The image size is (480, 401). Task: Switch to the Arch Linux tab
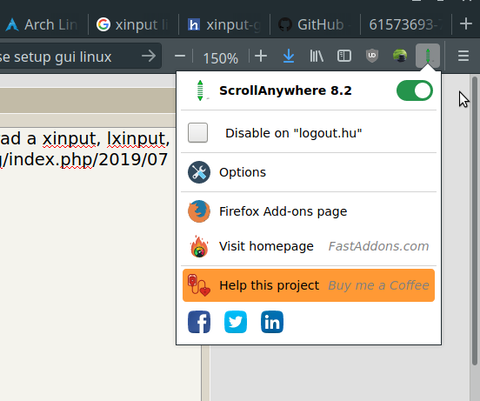(42, 25)
